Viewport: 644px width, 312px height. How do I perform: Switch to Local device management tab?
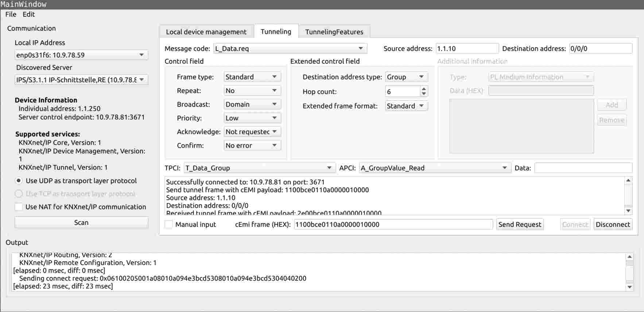206,32
